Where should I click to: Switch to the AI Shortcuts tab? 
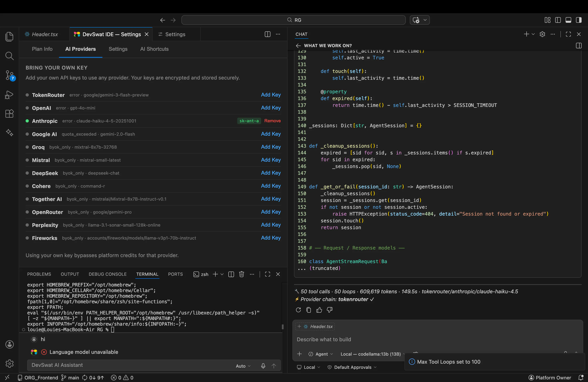(154, 49)
